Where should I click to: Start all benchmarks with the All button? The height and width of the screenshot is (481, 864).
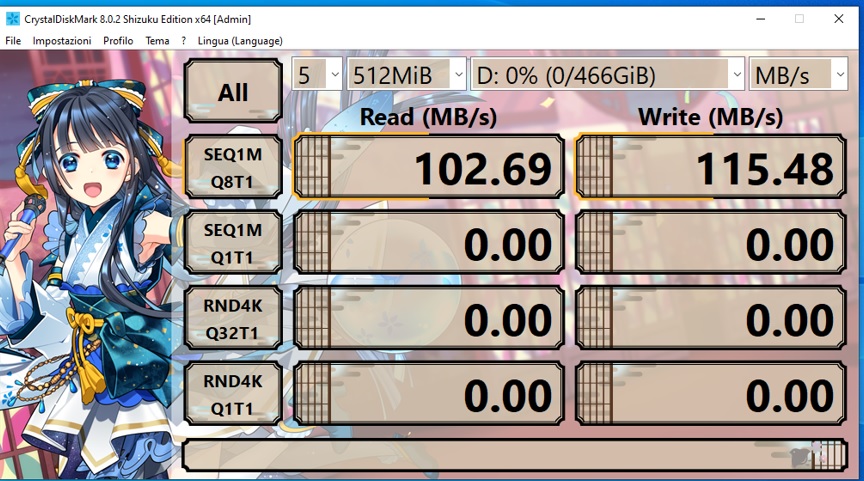(x=233, y=91)
